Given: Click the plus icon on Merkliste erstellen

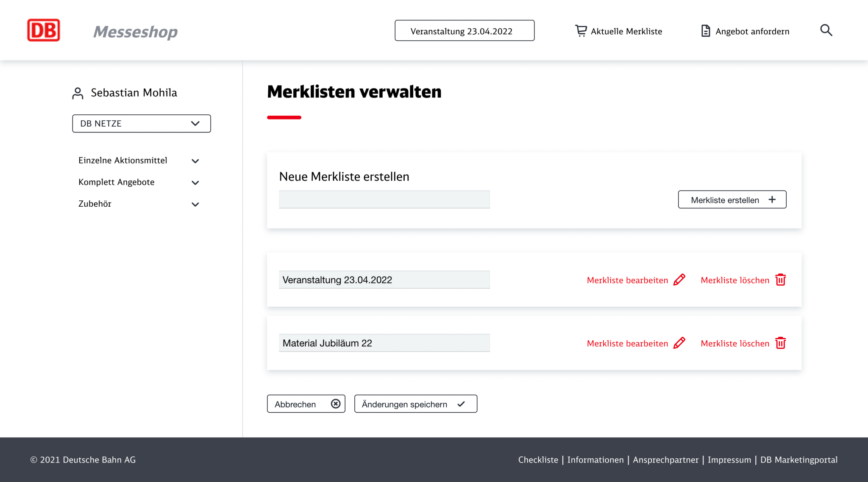Looking at the screenshot, I should point(772,199).
